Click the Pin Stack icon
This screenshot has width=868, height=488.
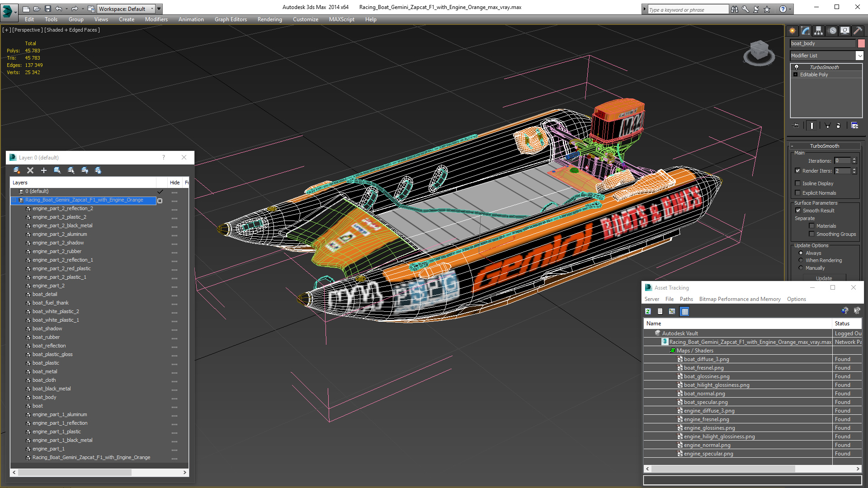click(x=796, y=126)
